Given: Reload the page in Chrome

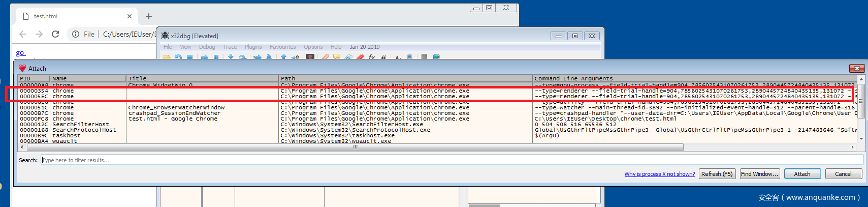Looking at the screenshot, I should 55,34.
